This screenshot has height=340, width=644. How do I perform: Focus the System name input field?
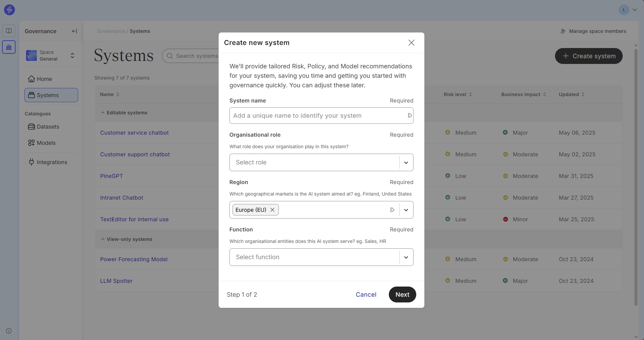(318, 116)
